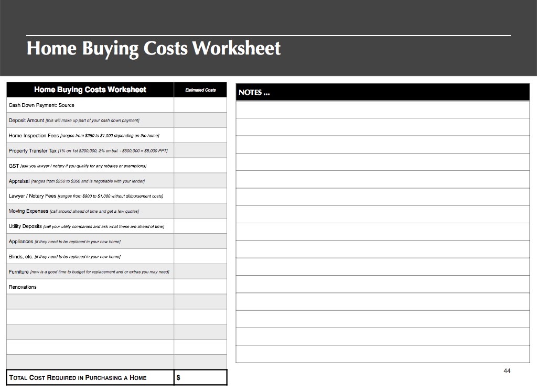Image resolution: width=537 pixels, height=392 pixels.
Task: Click the Lawyer / Notary Fees cost cell
Action: coord(200,196)
